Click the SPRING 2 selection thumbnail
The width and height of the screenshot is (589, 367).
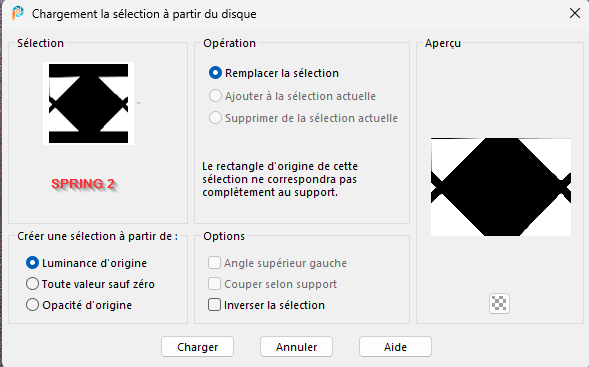(x=88, y=103)
